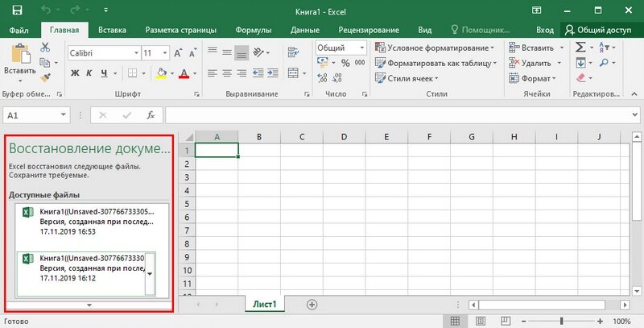This screenshot has width=644, height=328.
Task: Switch to the Данные tab
Action: (x=305, y=30)
